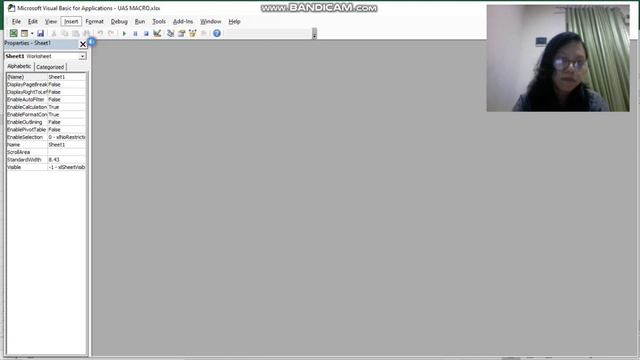Open the Project Explorer icon

[171, 33]
